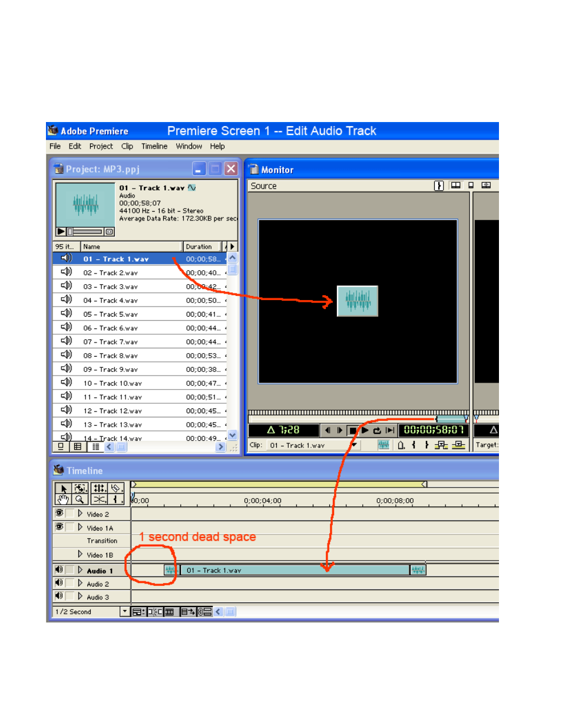Click the Sync Mode icon in Timeline
This screenshot has height=728, width=562.
pos(204,612)
